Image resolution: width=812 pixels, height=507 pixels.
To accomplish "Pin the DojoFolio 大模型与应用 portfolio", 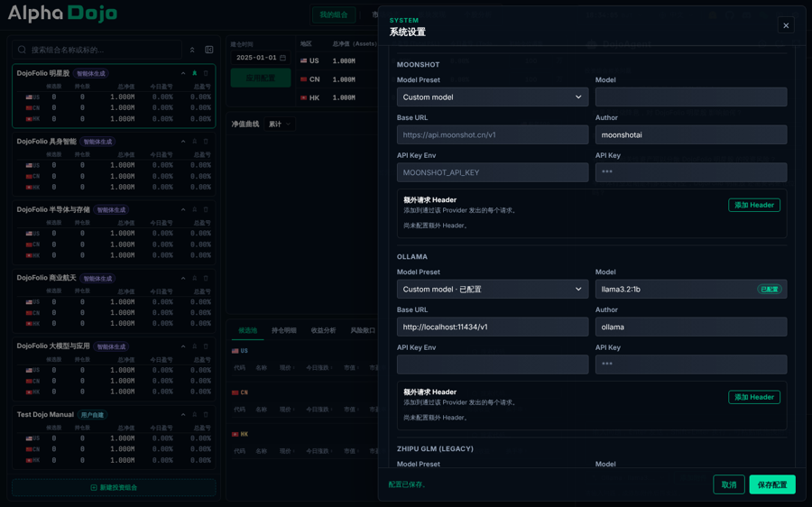I will pyautogui.click(x=195, y=346).
